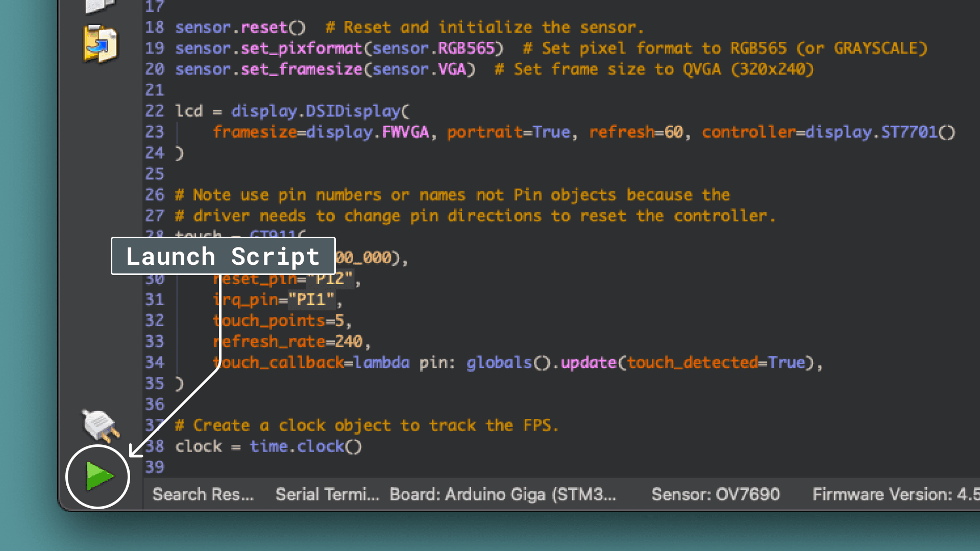Click line number 35 in the gutter
The image size is (980, 551).
point(154,384)
